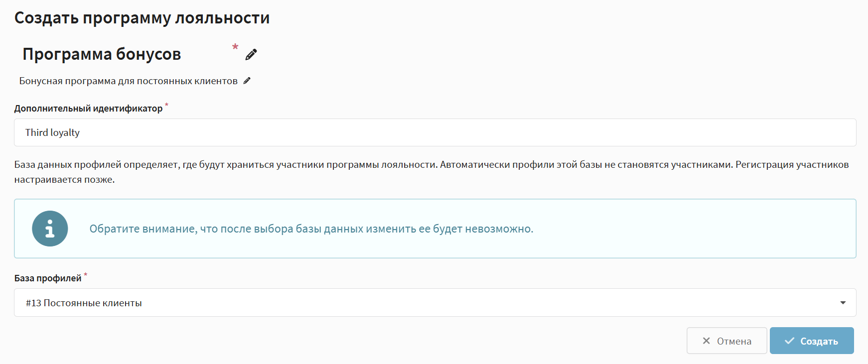868x364 pixels.
Task: Click the 'Создать программу лояльности' page heading
Action: coord(142,18)
